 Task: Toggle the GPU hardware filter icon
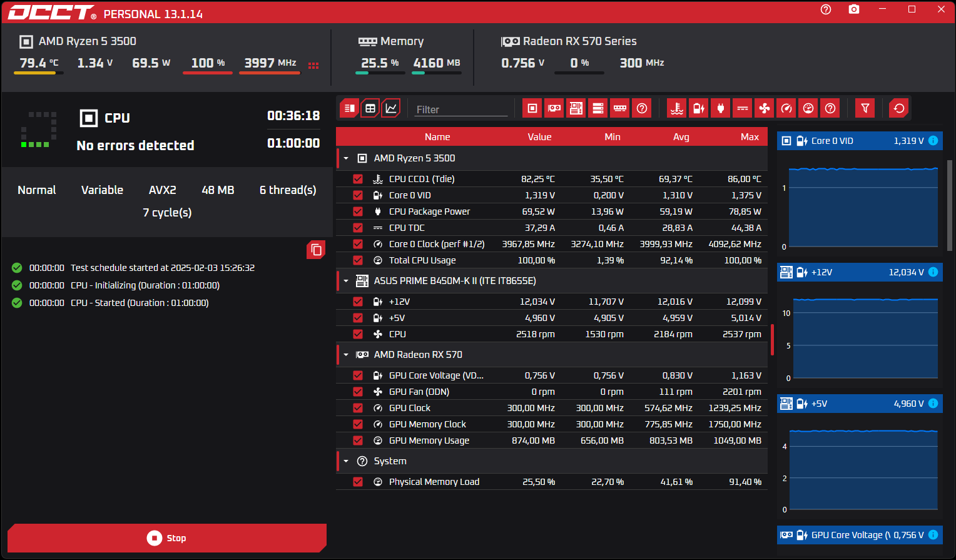[554, 108]
